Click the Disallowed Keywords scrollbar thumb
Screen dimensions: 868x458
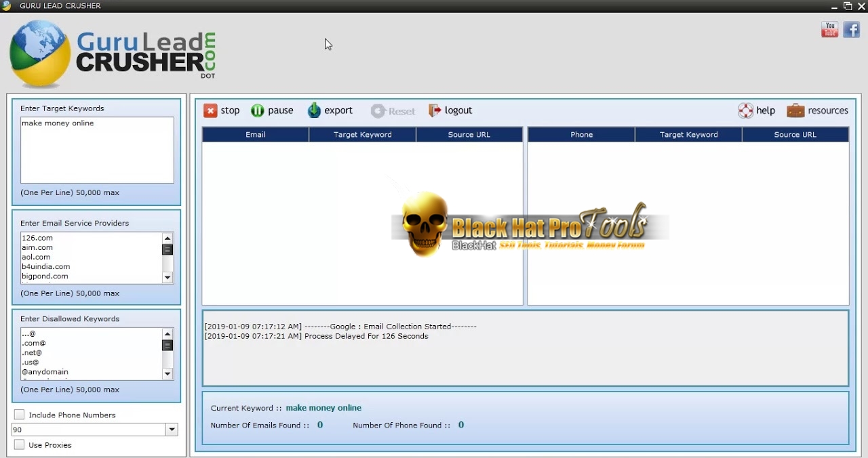click(x=167, y=346)
